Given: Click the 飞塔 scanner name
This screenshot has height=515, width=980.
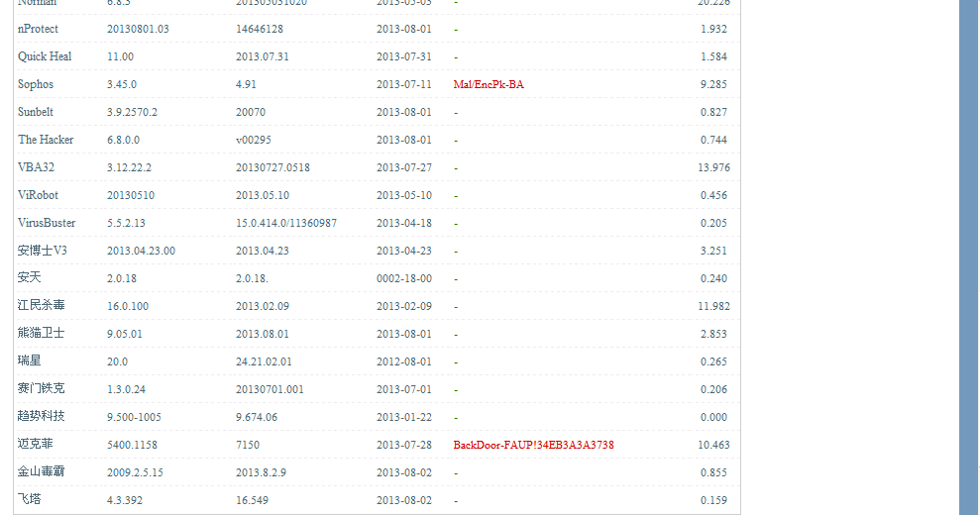Looking at the screenshot, I should click(x=30, y=499).
